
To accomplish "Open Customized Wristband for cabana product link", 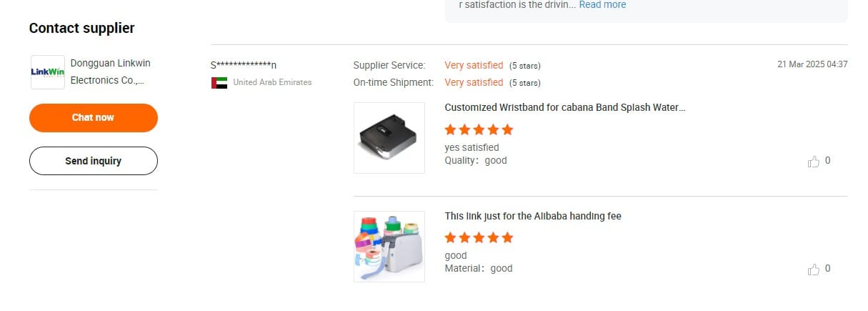I will 565,107.
